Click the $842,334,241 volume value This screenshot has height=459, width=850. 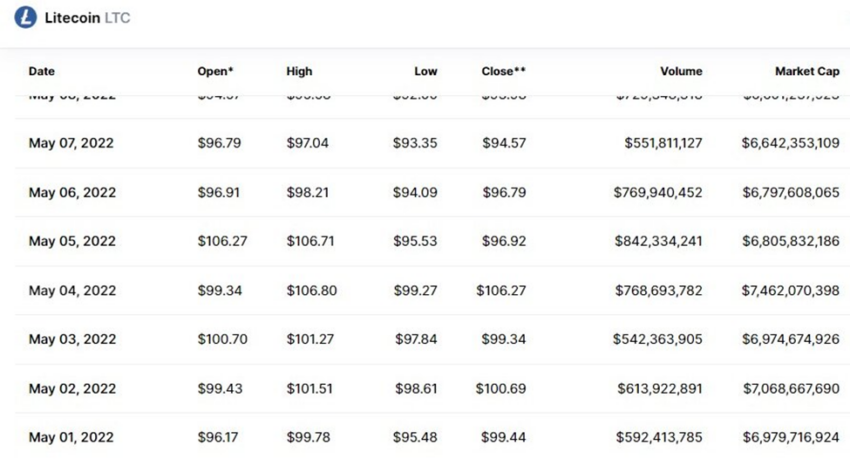[658, 241]
